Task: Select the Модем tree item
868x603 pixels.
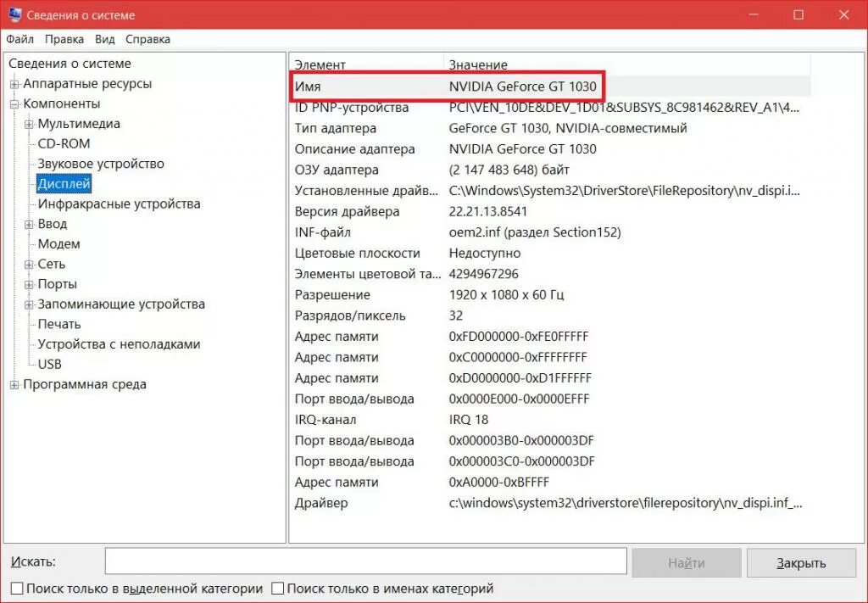Action: click(58, 244)
